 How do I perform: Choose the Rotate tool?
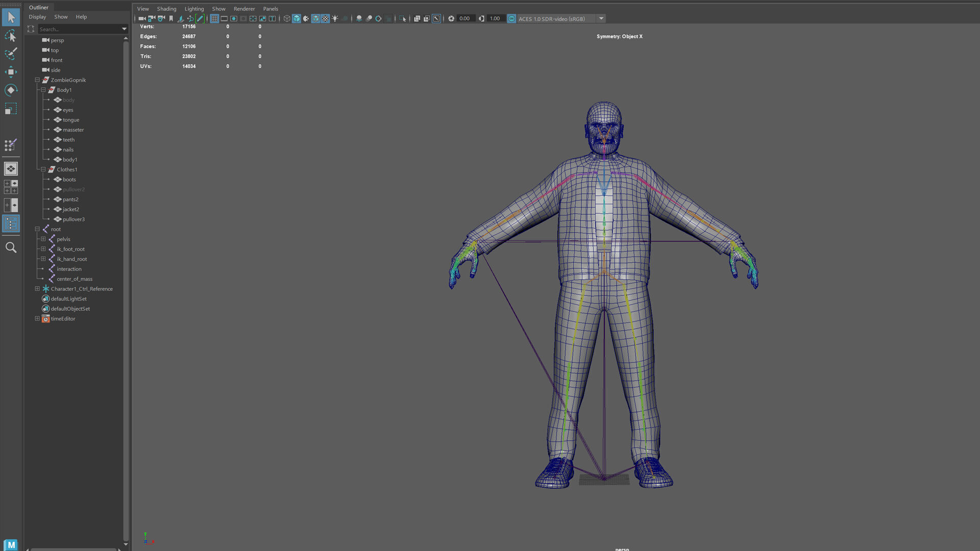11,90
